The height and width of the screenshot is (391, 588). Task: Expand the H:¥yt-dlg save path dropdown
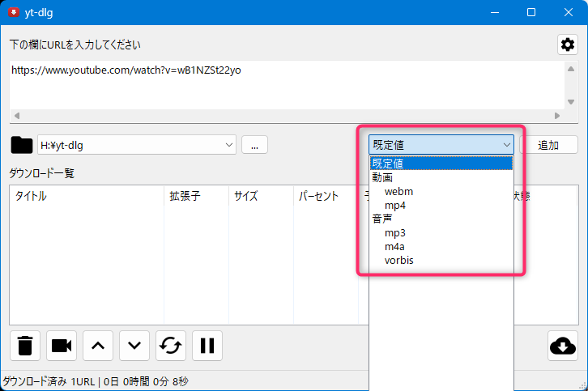click(x=228, y=146)
